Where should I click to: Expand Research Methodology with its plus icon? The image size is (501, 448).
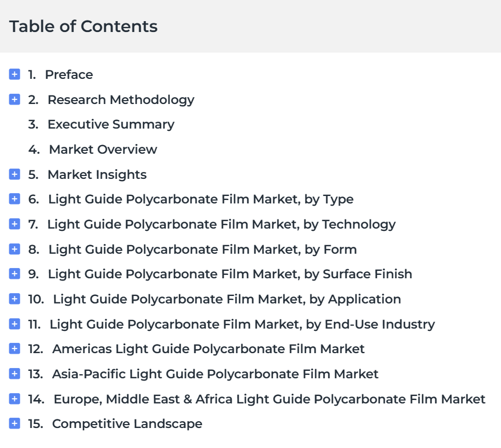[x=14, y=99]
